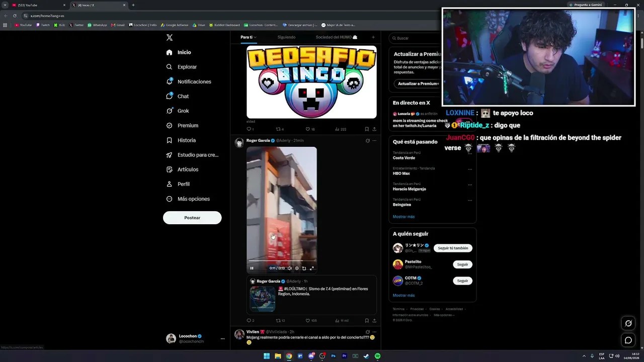The height and width of the screenshot is (362, 644).
Task: Share the Desafío Bingo post
Action: [374, 129]
